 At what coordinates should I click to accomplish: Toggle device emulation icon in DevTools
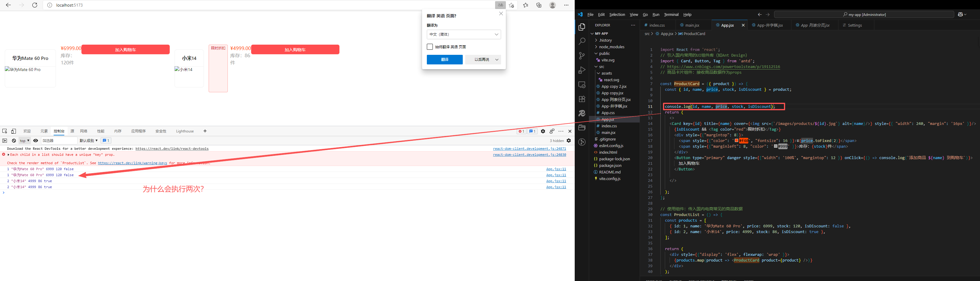[13, 131]
